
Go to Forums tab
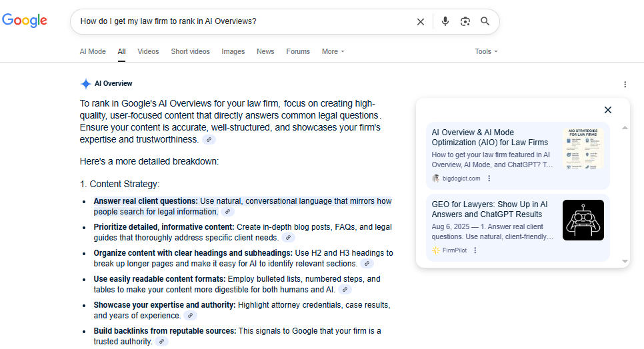pyautogui.click(x=298, y=51)
